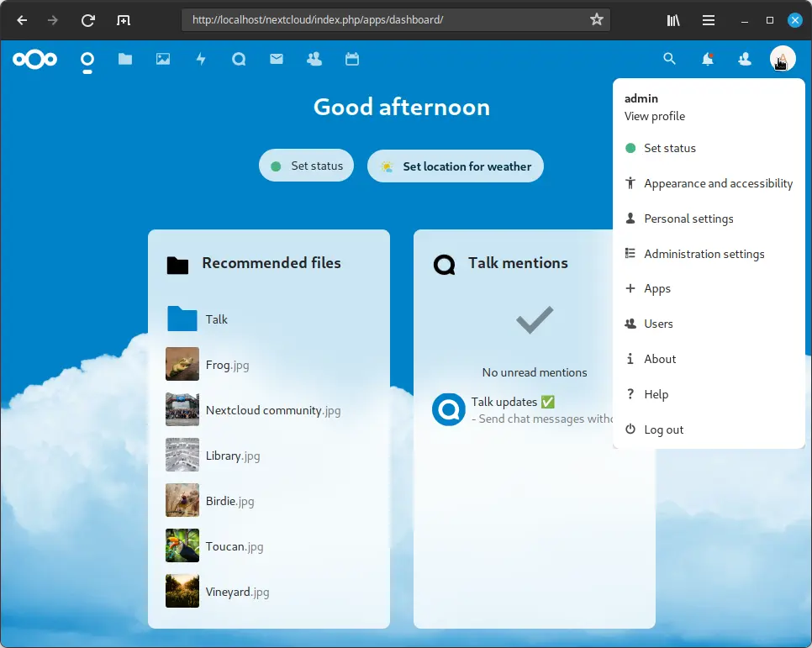The image size is (812, 648).
Task: Open the Calendar app icon
Action: point(352,59)
